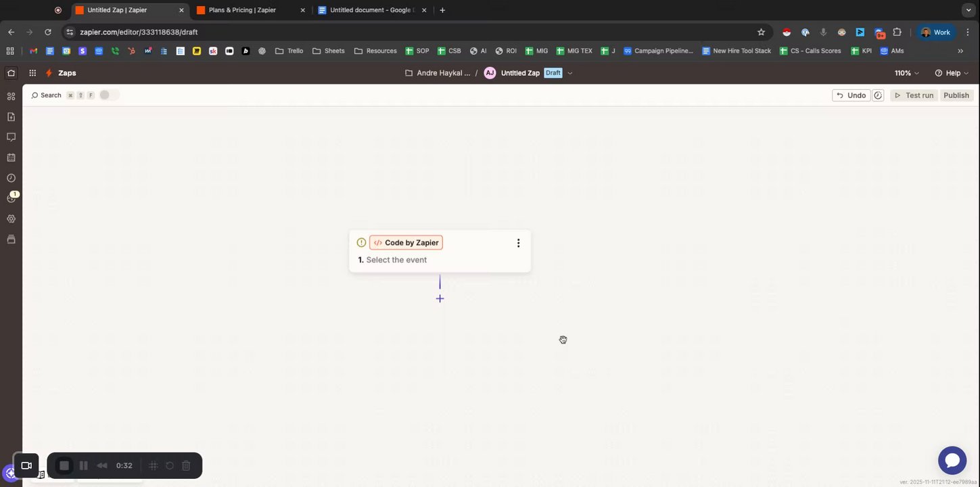Click the Draft status badge
Image resolution: width=980 pixels, height=487 pixels.
553,73
